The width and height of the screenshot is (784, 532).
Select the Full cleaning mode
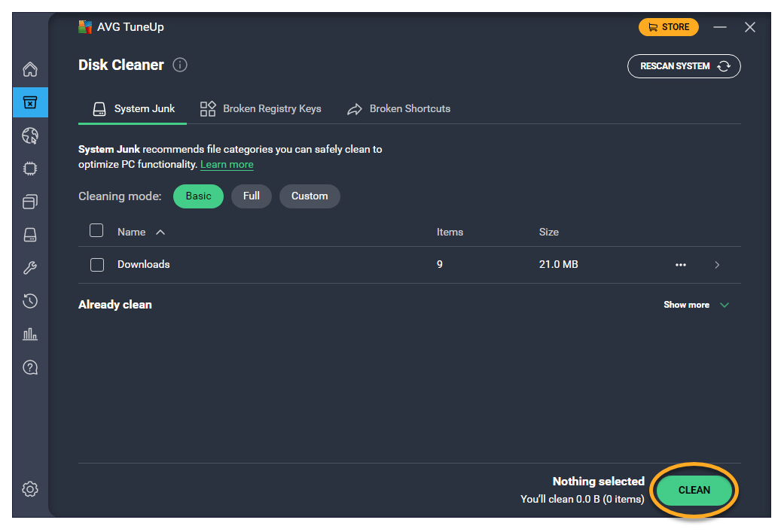coord(252,196)
